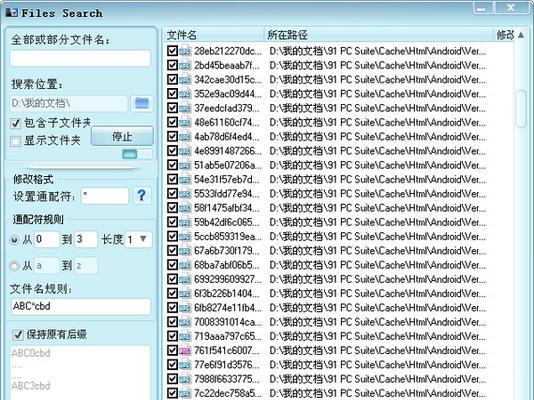
Task: Click file icon of 7008391014ca row
Action: click(185, 322)
